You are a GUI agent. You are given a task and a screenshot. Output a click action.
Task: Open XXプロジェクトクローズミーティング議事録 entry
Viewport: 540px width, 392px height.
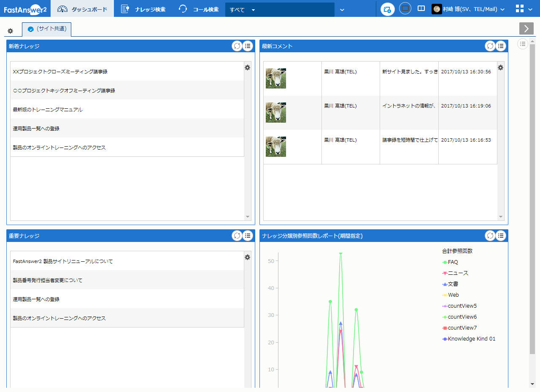point(60,72)
